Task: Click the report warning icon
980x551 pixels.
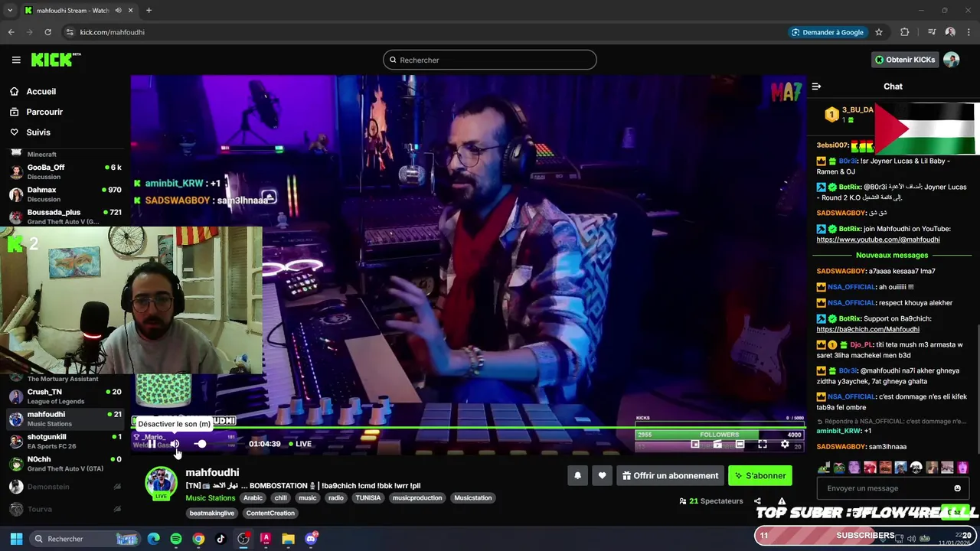Action: [x=782, y=501]
